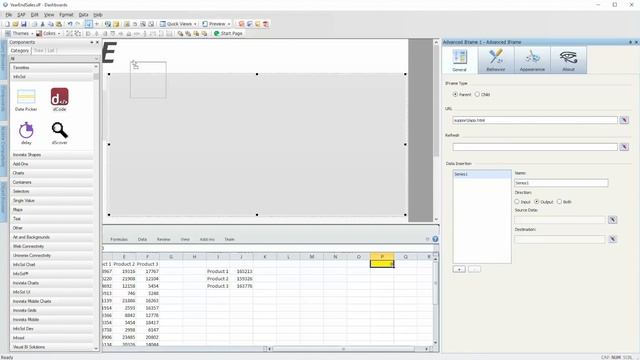Select the Parent iframe type
The width and height of the screenshot is (640, 360).
pyautogui.click(x=455, y=94)
